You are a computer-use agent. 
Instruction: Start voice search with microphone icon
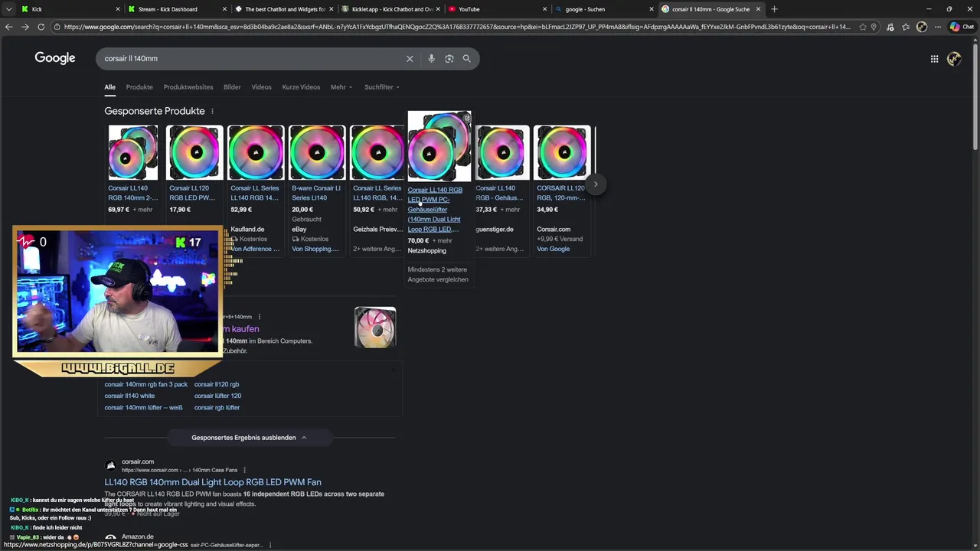(x=431, y=59)
